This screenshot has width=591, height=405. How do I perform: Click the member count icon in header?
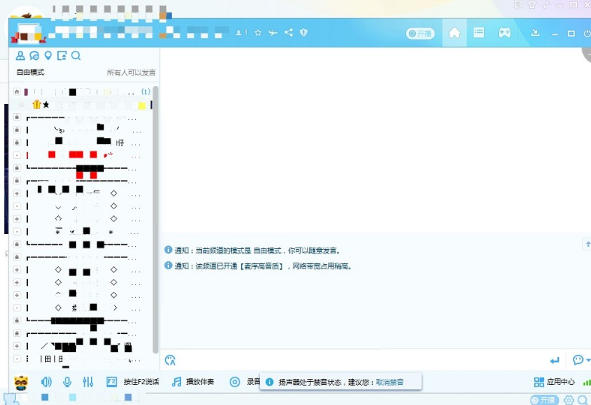click(x=240, y=33)
